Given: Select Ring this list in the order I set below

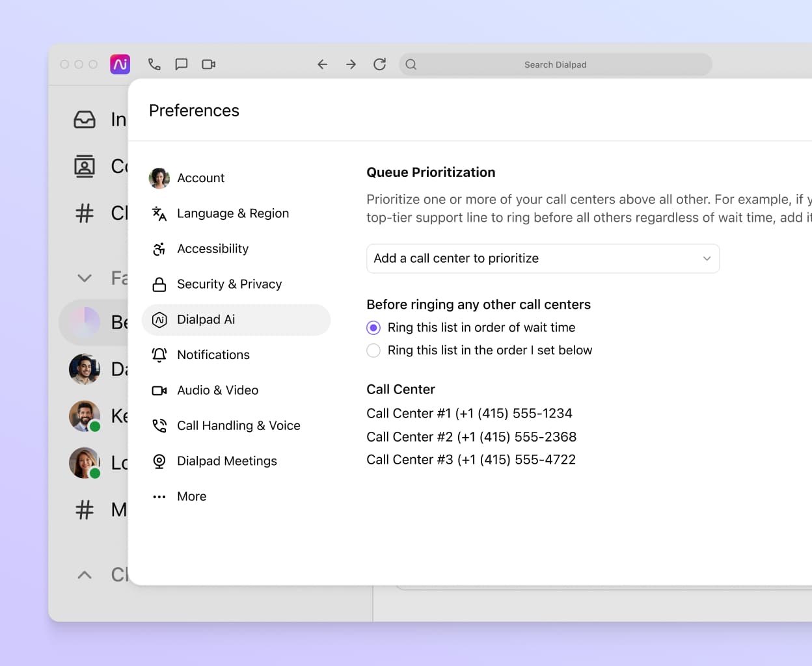Looking at the screenshot, I should point(373,350).
